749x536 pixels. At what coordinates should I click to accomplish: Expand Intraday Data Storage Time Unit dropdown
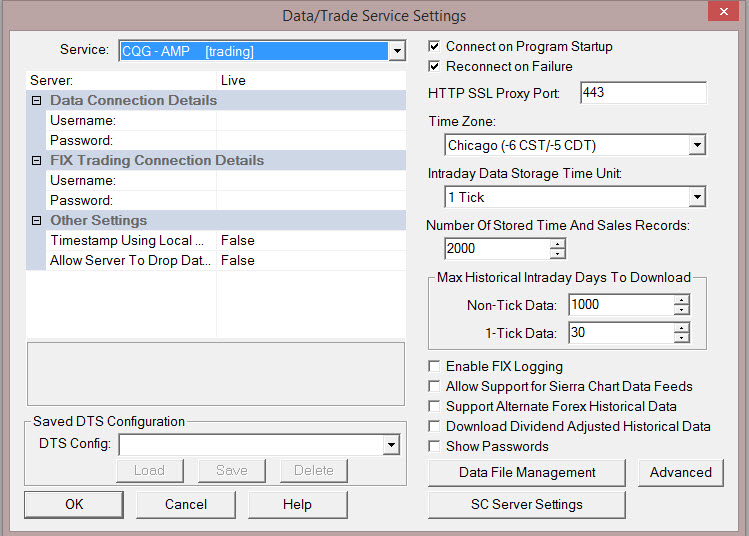click(697, 198)
